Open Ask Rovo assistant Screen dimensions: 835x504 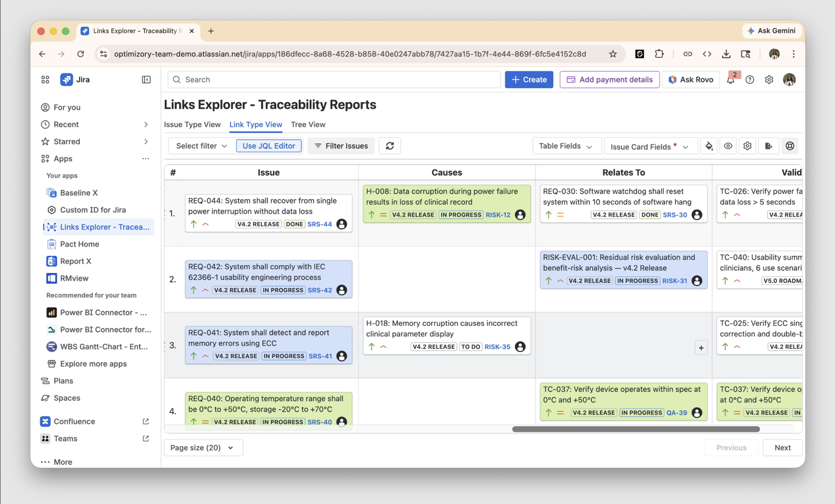[x=691, y=80]
